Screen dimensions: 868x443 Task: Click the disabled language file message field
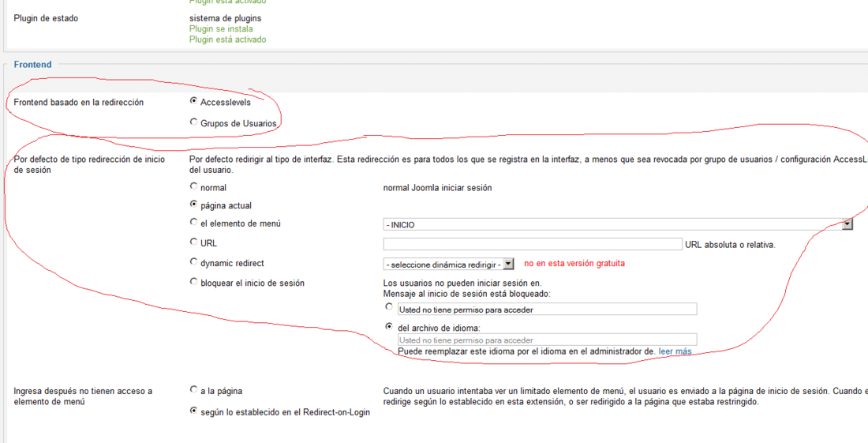tap(547, 340)
